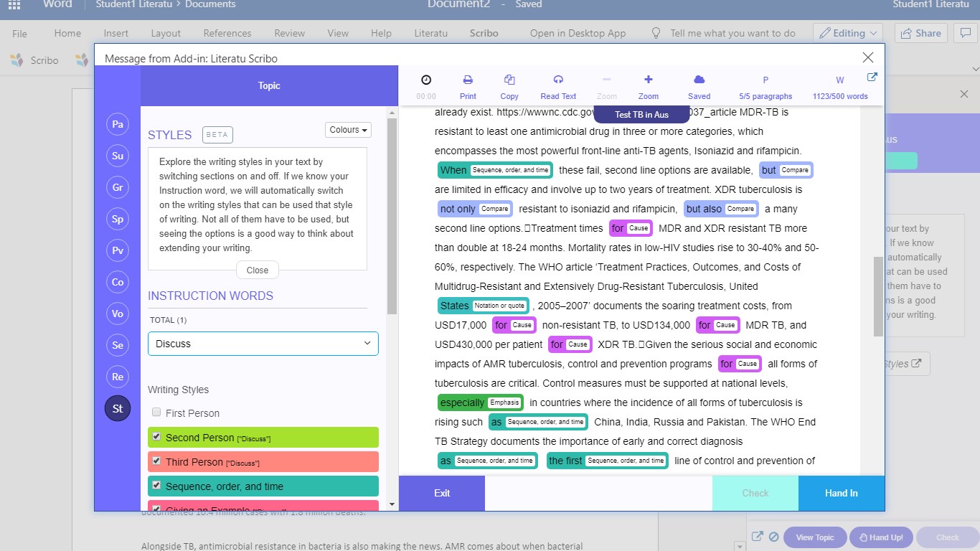Screen dimensions: 980x551
Task: Click the 'not only' Compare highlight
Action: (x=475, y=209)
